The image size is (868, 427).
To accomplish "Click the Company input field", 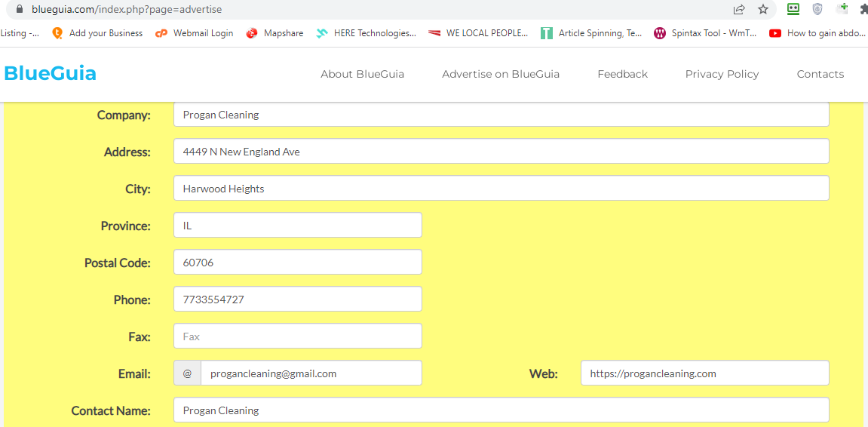I will (x=501, y=115).
